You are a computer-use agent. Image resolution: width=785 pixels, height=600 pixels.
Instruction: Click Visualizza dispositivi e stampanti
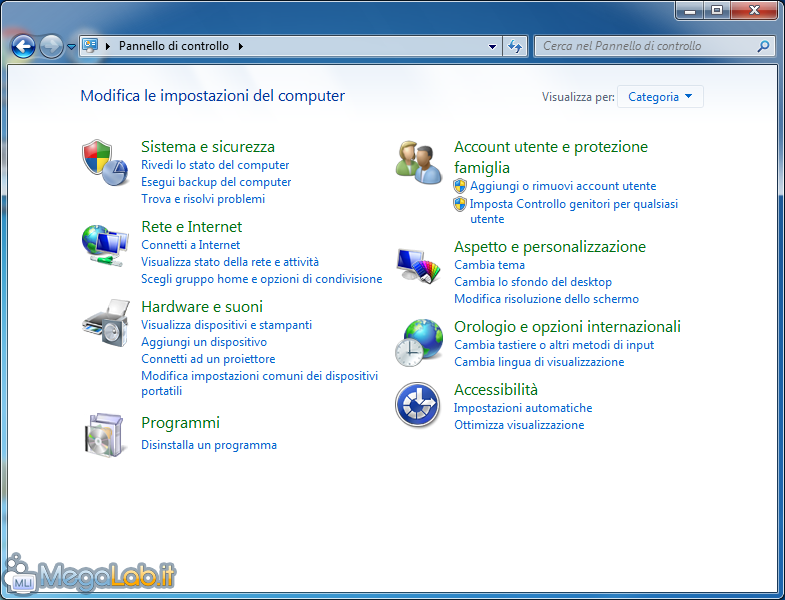tap(226, 325)
